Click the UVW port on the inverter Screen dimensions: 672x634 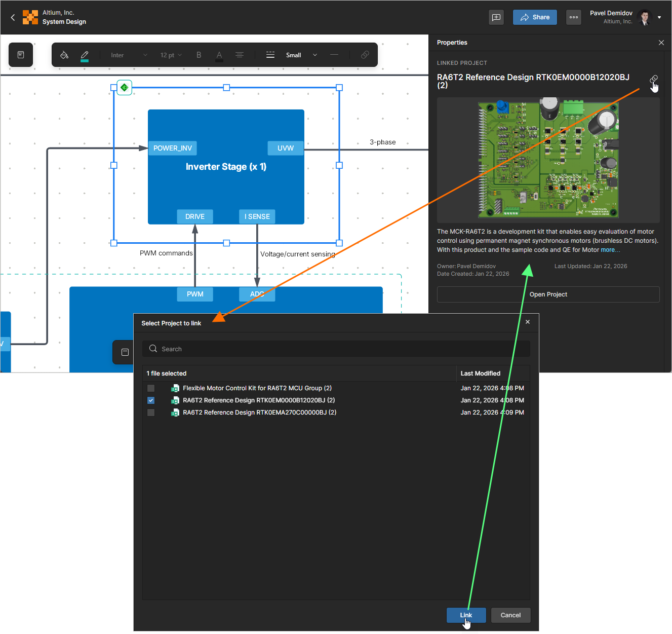point(286,148)
